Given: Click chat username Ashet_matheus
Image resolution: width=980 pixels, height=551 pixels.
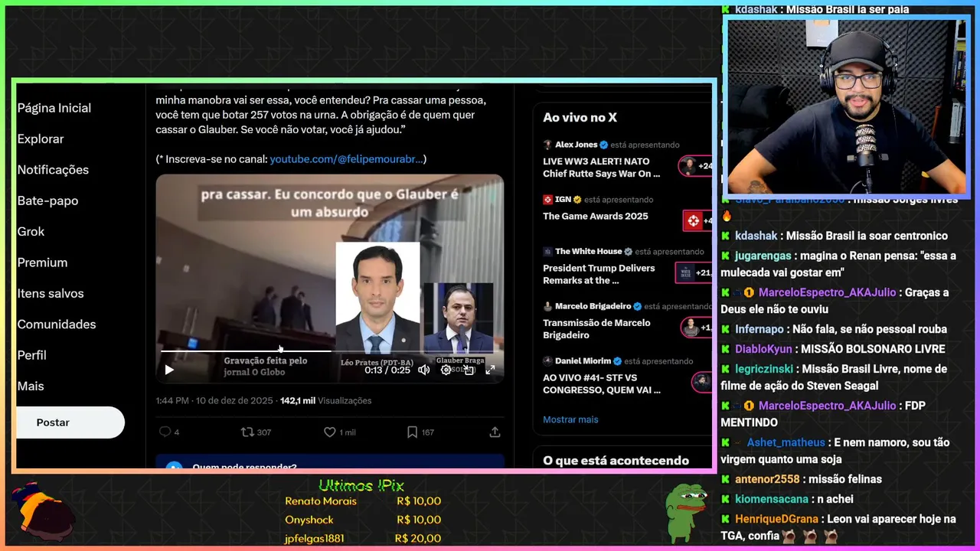Looking at the screenshot, I should [x=786, y=442].
